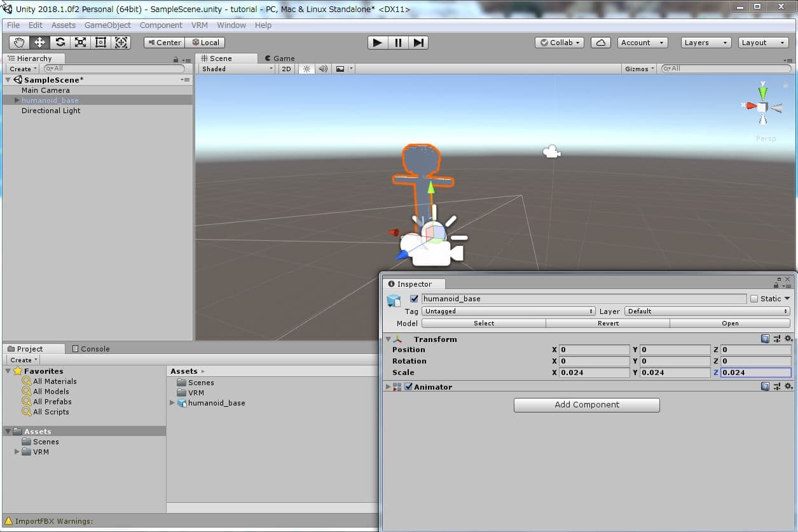Click the model Select button
Screen dimensions: 798x532
coord(484,324)
